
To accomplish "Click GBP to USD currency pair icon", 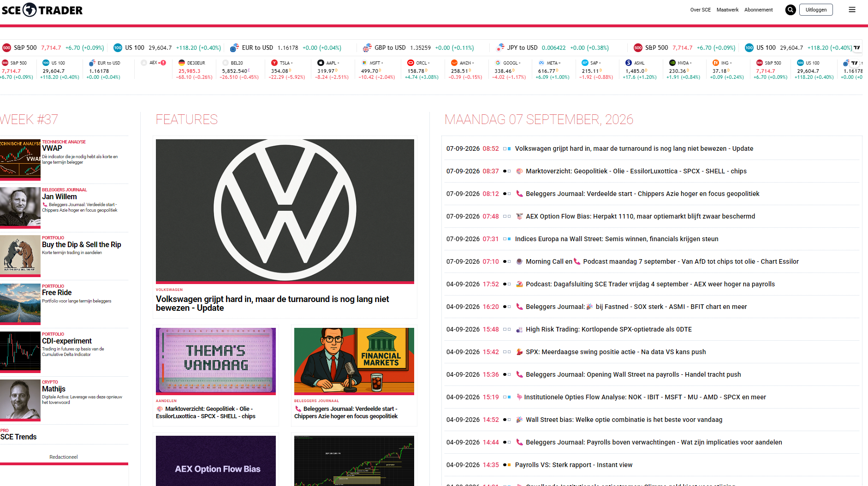I will (x=367, y=47).
